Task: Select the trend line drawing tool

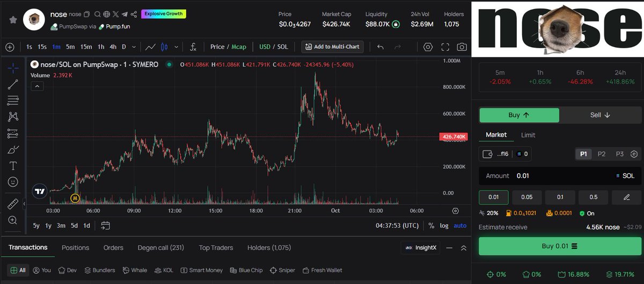Action: (x=13, y=84)
